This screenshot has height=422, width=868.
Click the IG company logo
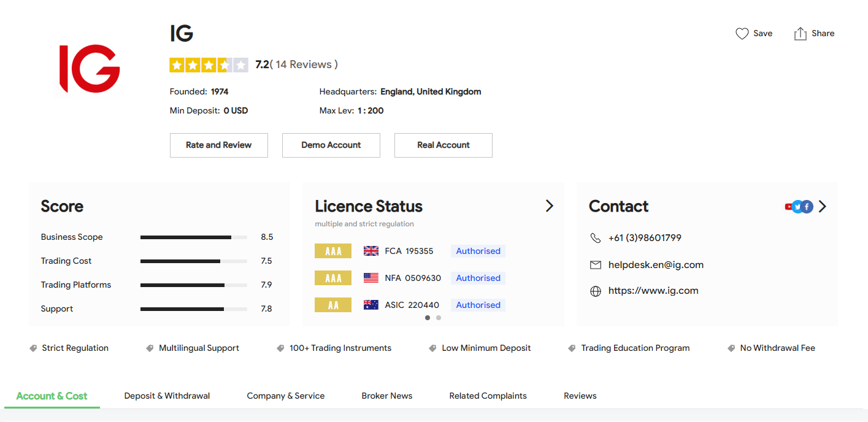click(x=90, y=69)
